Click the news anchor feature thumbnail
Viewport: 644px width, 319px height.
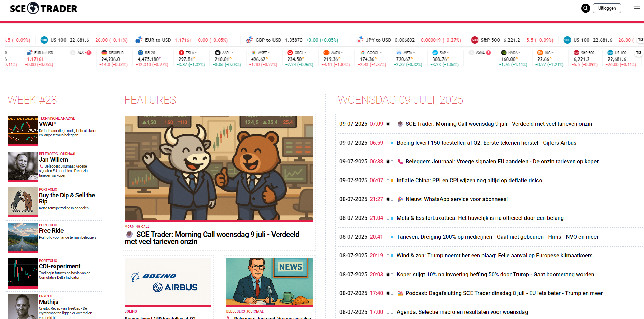pos(269,282)
